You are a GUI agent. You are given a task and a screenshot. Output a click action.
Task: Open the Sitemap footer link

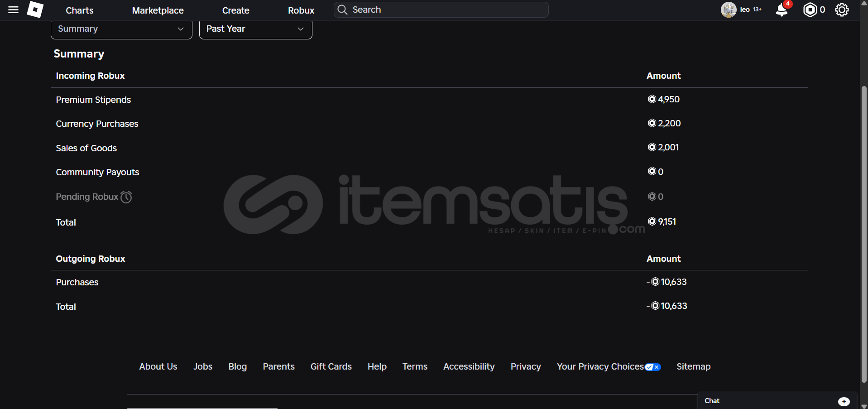694,366
